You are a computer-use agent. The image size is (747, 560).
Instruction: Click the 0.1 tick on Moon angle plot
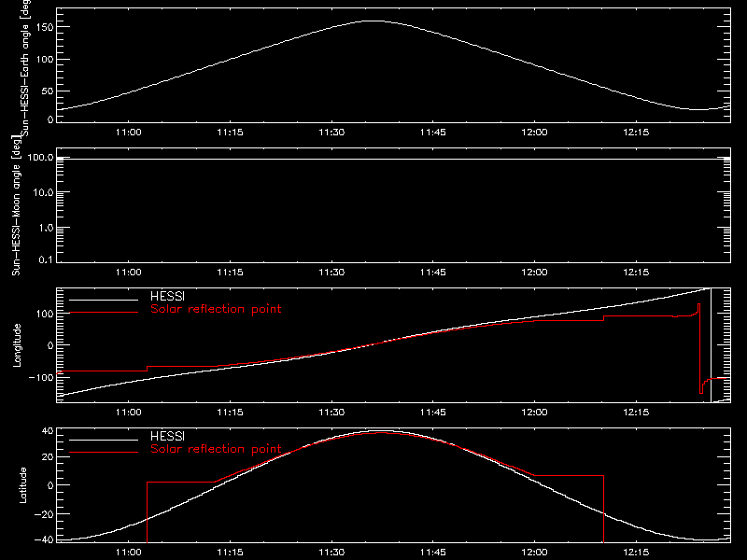[46, 259]
